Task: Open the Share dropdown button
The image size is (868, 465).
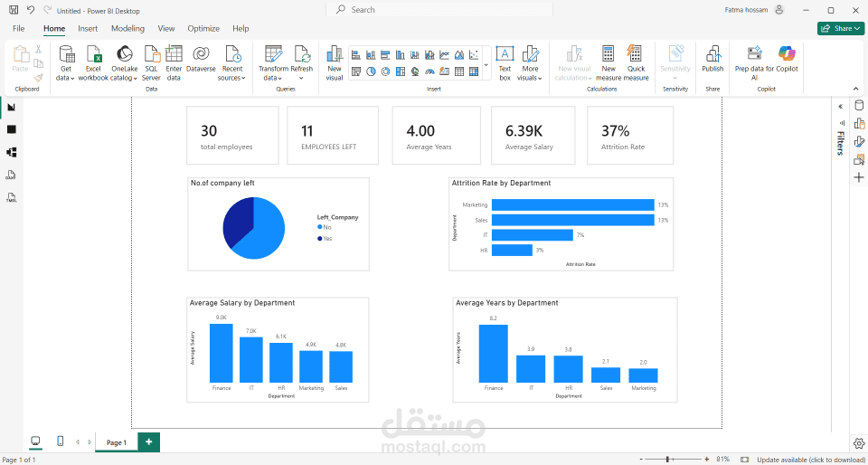Action: point(841,28)
